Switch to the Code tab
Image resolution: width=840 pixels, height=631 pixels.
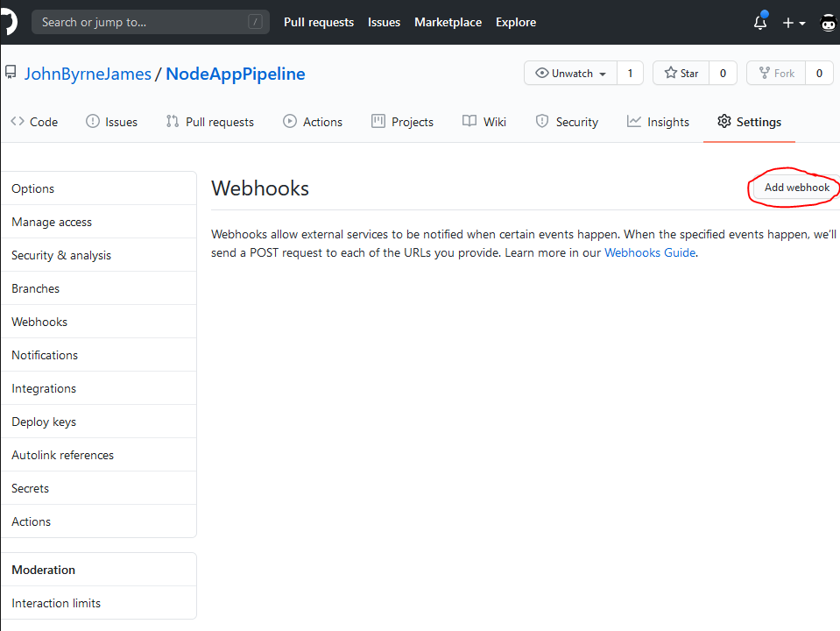point(34,122)
